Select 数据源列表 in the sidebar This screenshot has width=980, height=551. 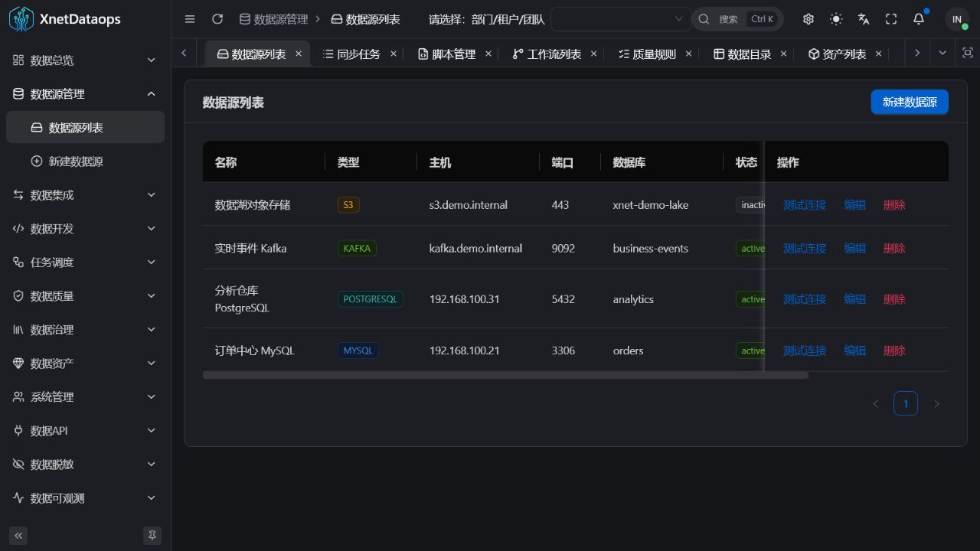point(85,128)
